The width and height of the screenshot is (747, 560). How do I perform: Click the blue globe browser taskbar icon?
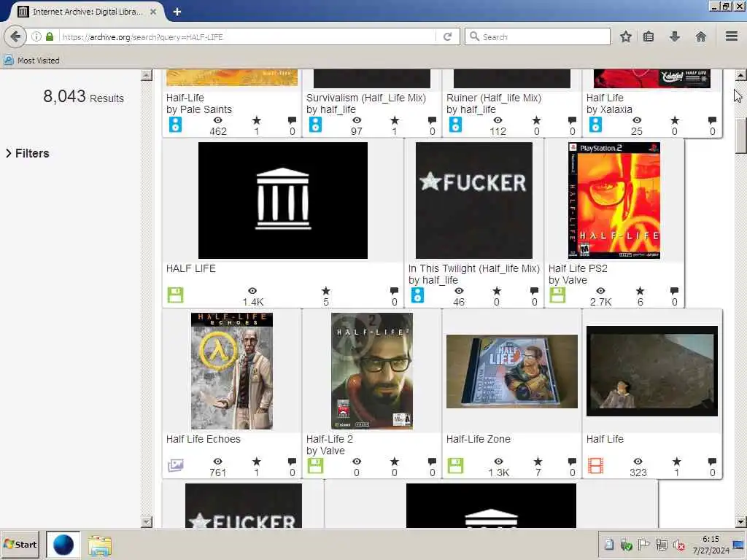63,545
